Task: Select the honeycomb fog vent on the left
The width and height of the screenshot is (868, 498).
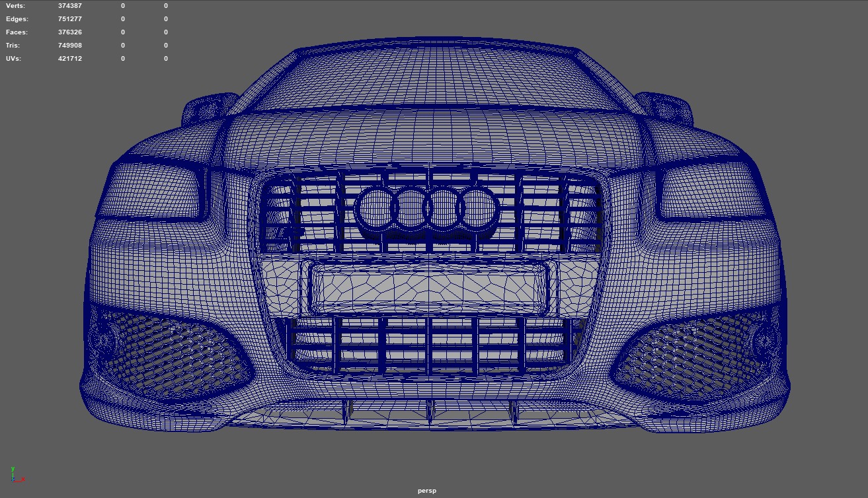Action: pyautogui.click(x=175, y=357)
